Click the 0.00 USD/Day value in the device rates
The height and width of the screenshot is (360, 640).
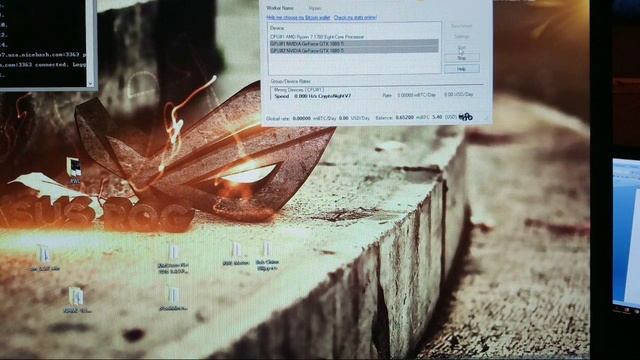pyautogui.click(x=459, y=94)
